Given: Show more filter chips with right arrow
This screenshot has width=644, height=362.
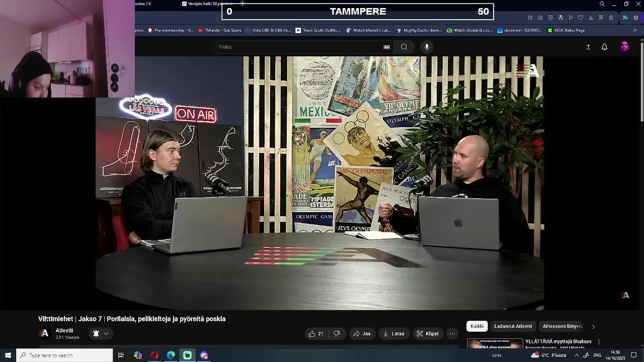Looking at the screenshot, I should pos(593,326).
